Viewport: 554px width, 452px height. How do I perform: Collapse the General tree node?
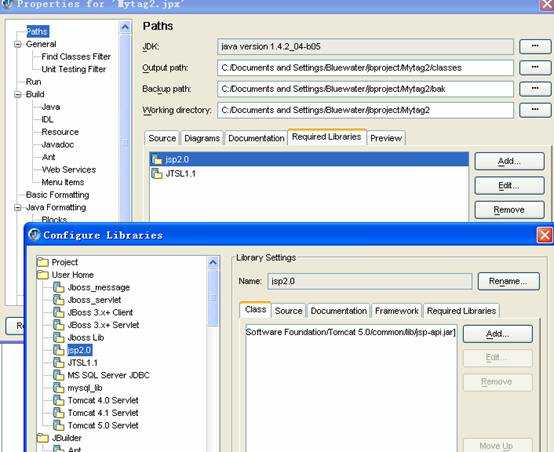[18, 45]
